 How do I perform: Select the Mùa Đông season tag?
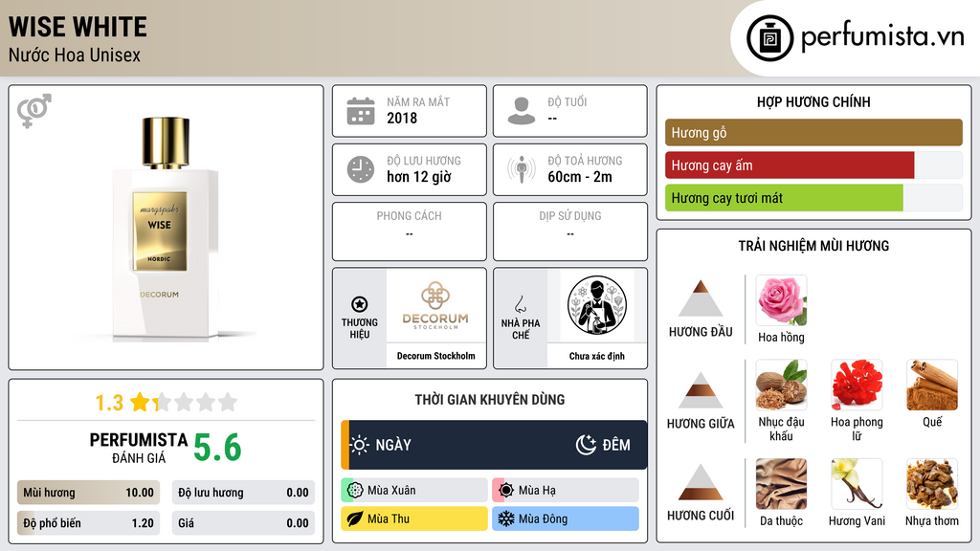[x=566, y=519]
